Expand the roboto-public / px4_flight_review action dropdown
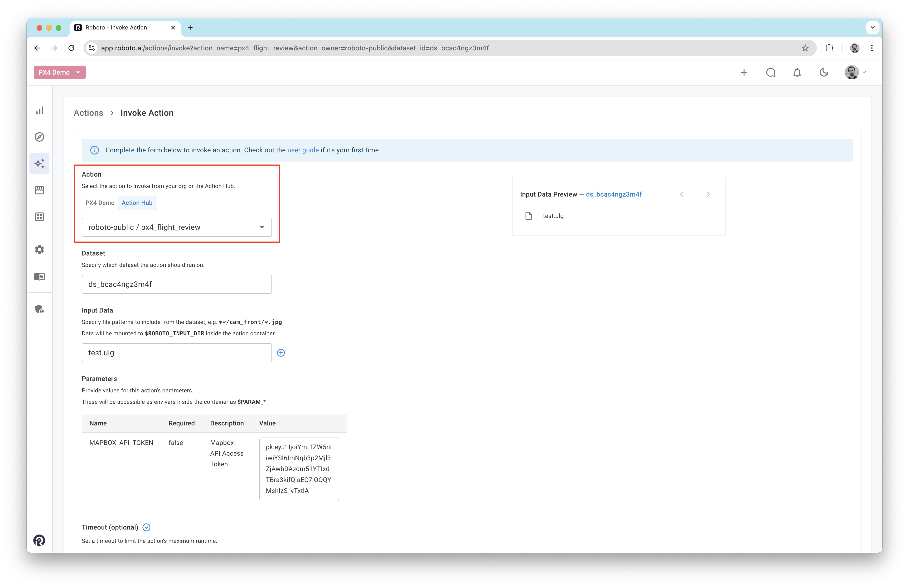The width and height of the screenshot is (909, 588). click(x=177, y=227)
